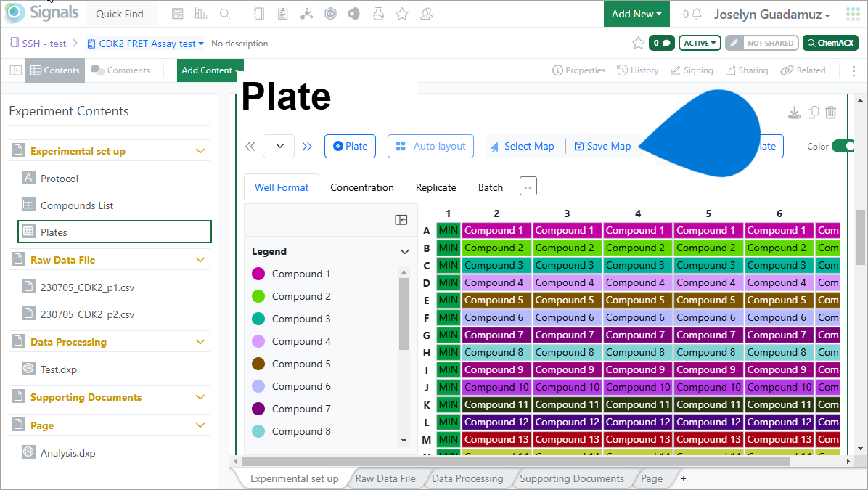Open the Joselyn Guadamuz user menu
Screen dimensions: 868x490
[771, 15]
